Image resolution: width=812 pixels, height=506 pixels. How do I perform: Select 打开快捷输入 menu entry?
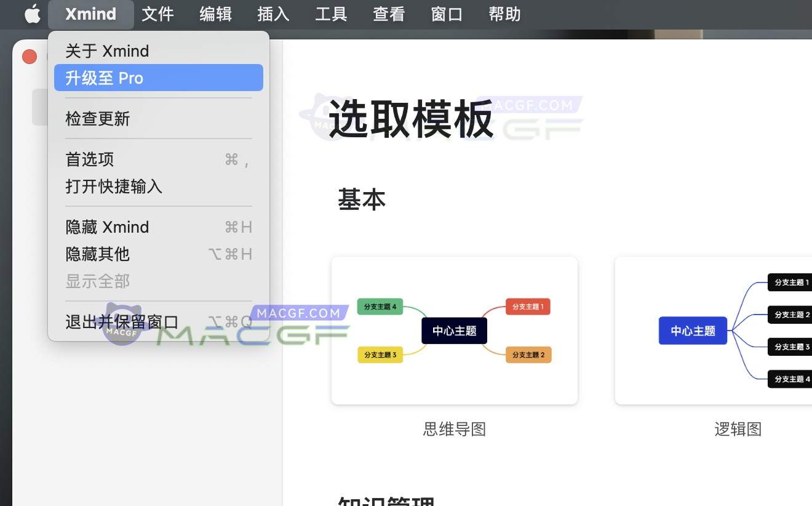pyautogui.click(x=112, y=187)
